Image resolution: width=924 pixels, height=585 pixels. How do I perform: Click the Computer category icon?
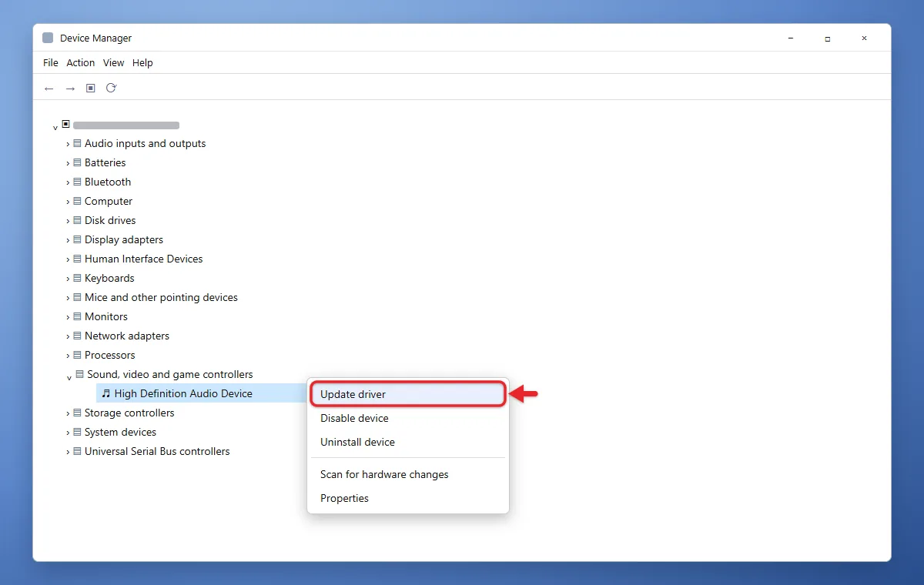coord(78,201)
